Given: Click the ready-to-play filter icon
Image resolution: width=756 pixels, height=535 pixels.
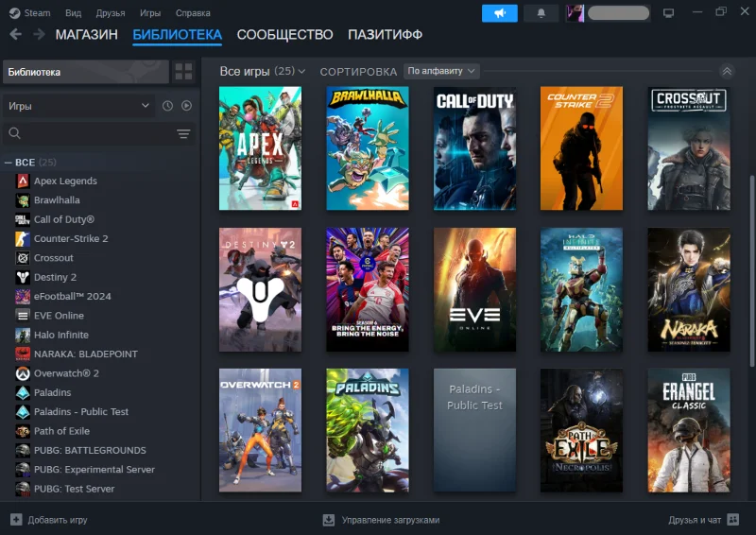Looking at the screenshot, I should click(x=186, y=106).
